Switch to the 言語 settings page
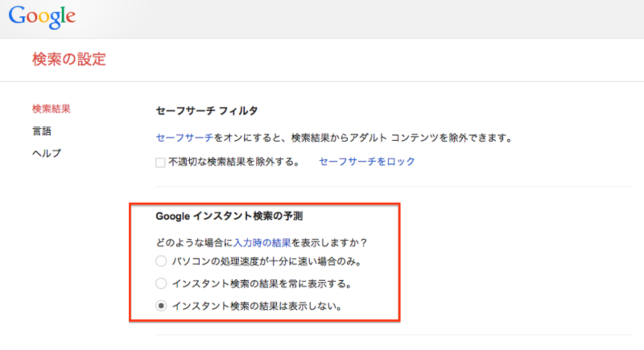644x350 pixels. click(42, 131)
